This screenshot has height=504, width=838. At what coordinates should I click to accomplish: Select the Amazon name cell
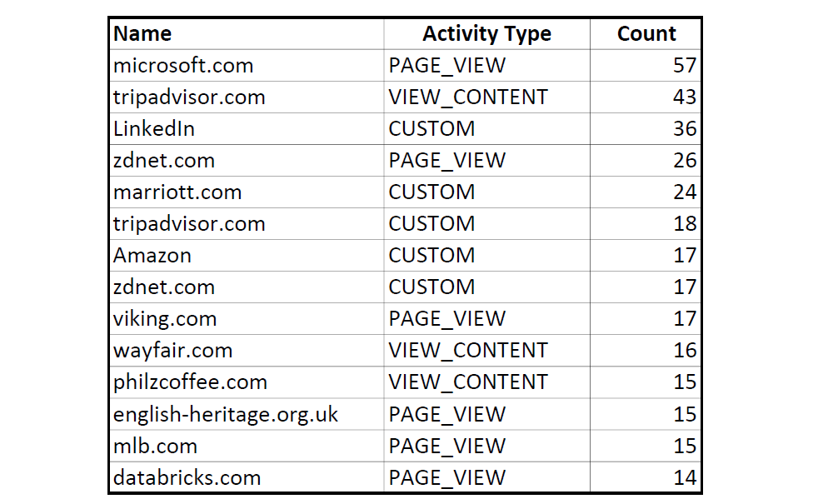(x=247, y=256)
